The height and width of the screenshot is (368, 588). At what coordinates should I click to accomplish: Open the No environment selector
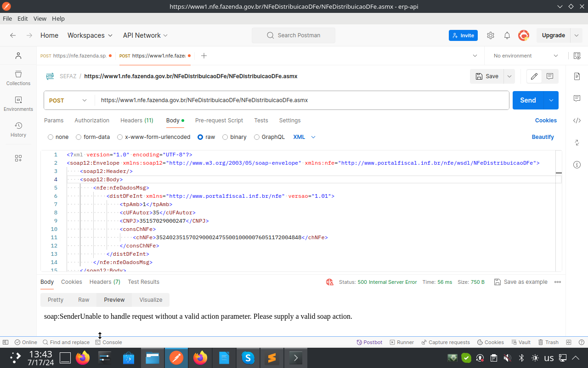pyautogui.click(x=526, y=56)
